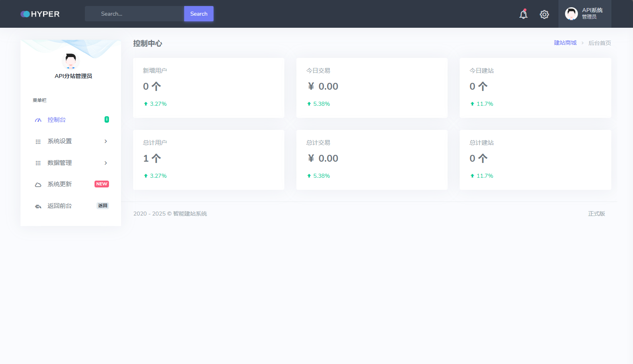Open the settings gear icon

(x=544, y=14)
